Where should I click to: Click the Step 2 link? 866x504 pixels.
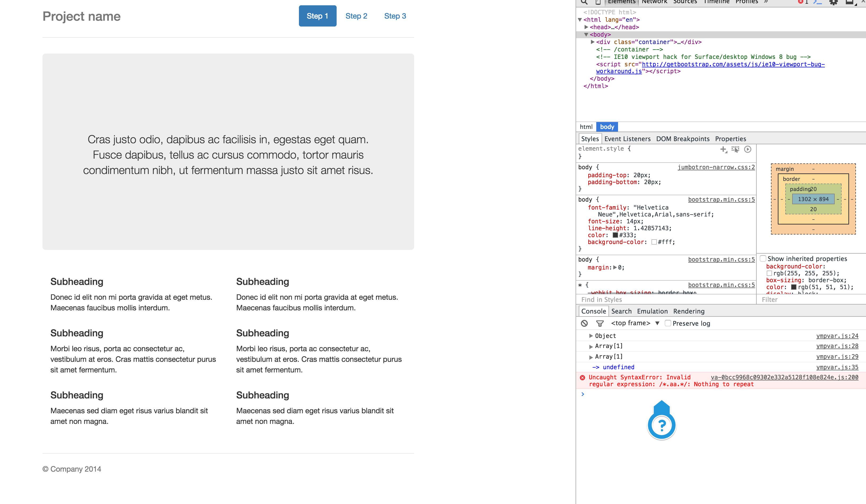click(356, 16)
